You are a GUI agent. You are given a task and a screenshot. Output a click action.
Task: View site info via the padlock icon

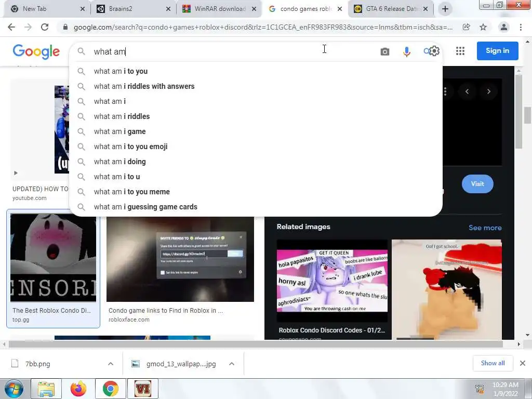[65, 27]
